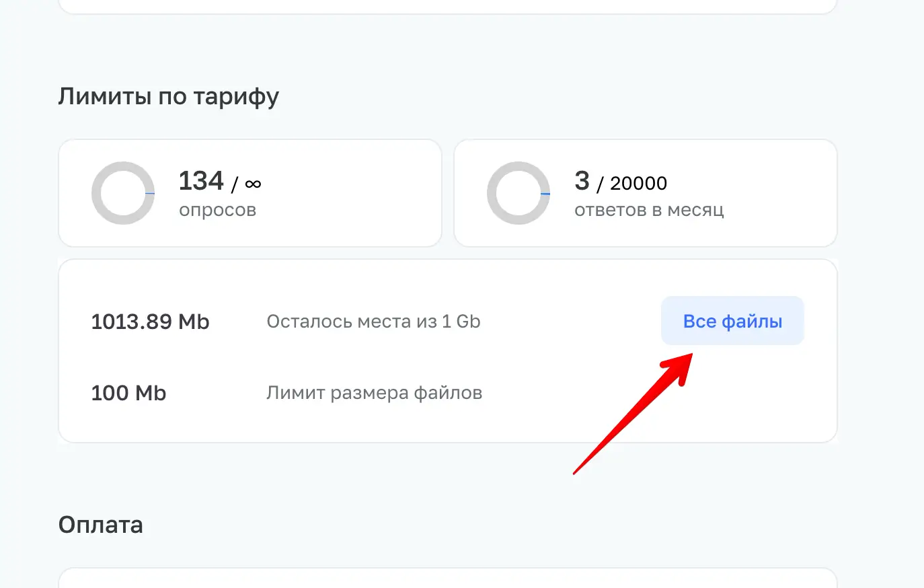Click the опросов label
924x588 pixels.
point(218,211)
